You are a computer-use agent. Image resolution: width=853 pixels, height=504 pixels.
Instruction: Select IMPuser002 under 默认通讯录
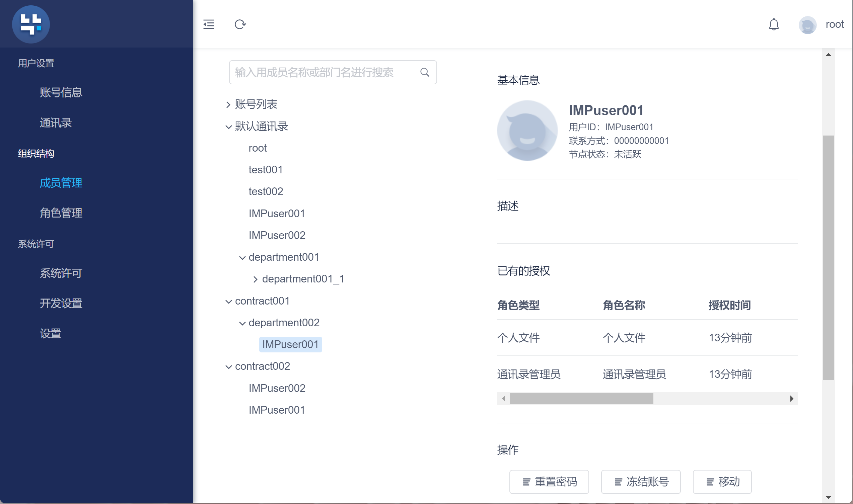point(277,235)
